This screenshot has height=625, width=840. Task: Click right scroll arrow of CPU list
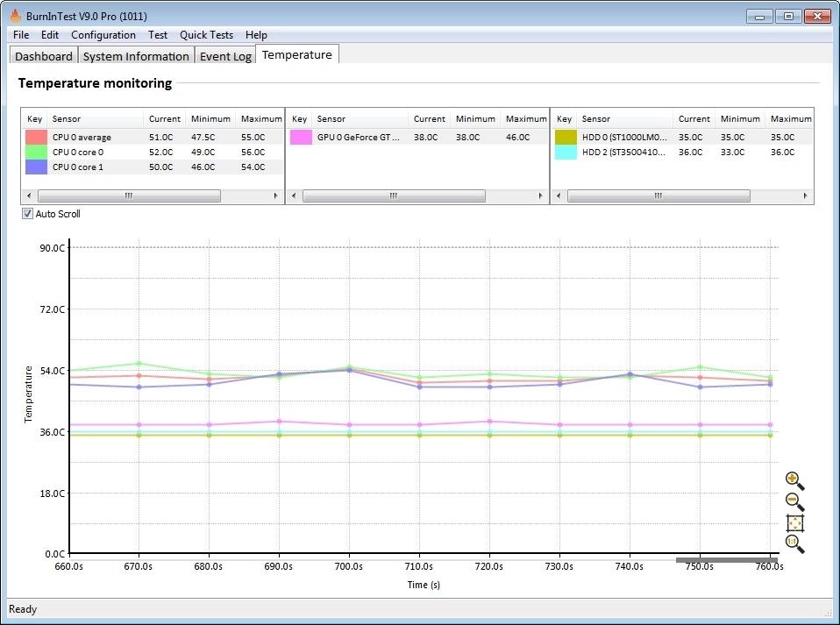(x=276, y=195)
